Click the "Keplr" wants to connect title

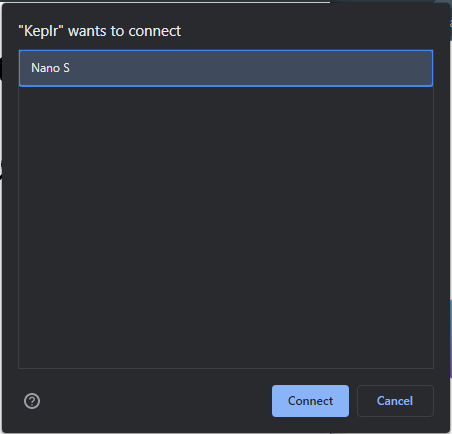100,31
